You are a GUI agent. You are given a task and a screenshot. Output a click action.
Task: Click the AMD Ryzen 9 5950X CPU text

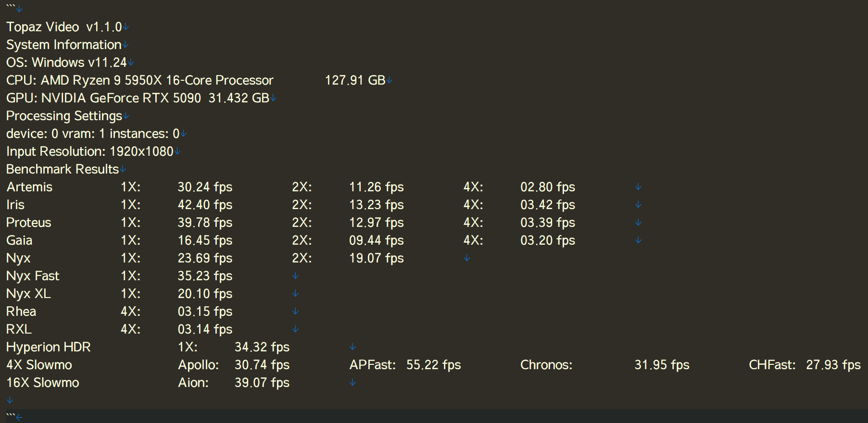click(x=157, y=80)
